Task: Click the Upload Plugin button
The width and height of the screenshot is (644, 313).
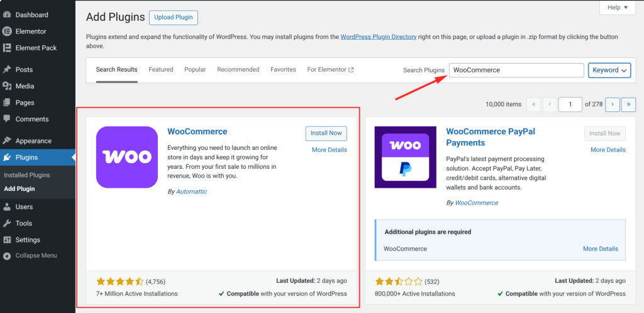Action: click(x=174, y=18)
